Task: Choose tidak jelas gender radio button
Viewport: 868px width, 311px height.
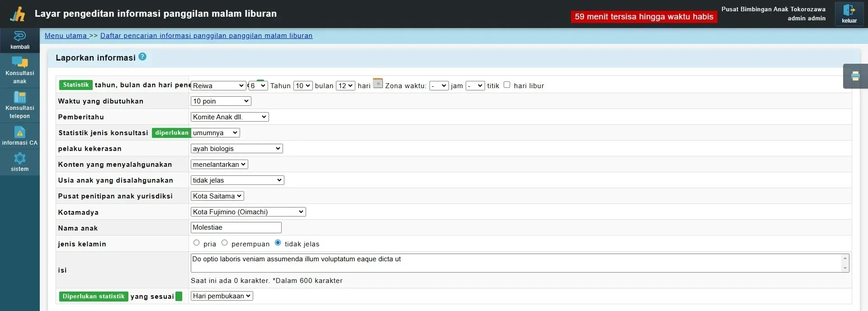Action: click(x=278, y=243)
